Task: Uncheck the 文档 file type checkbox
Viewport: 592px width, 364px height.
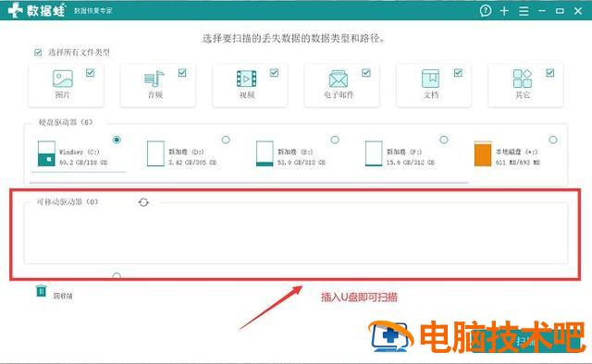Action: pos(458,72)
